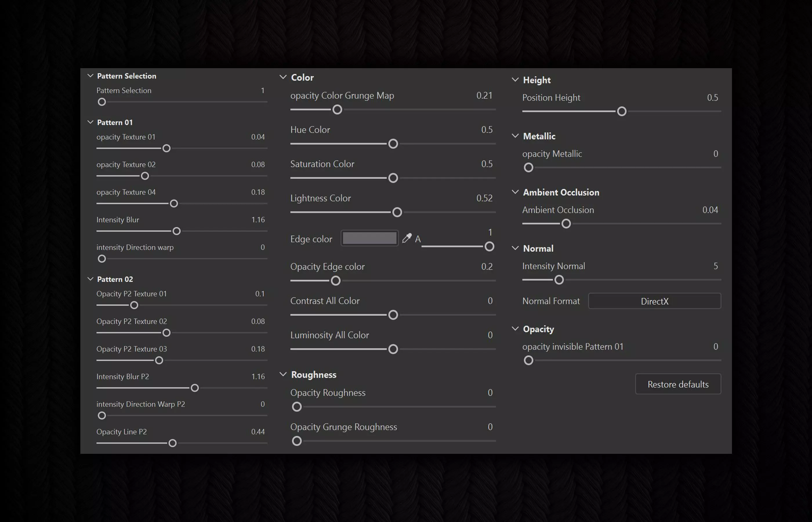Click the Edge color alpha slider handle
This screenshot has width=812, height=522.
(x=489, y=246)
